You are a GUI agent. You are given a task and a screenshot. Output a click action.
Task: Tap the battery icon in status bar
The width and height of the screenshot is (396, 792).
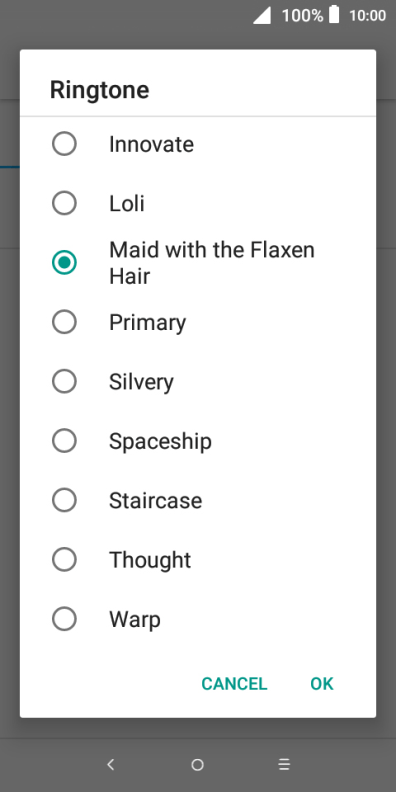coord(334,15)
